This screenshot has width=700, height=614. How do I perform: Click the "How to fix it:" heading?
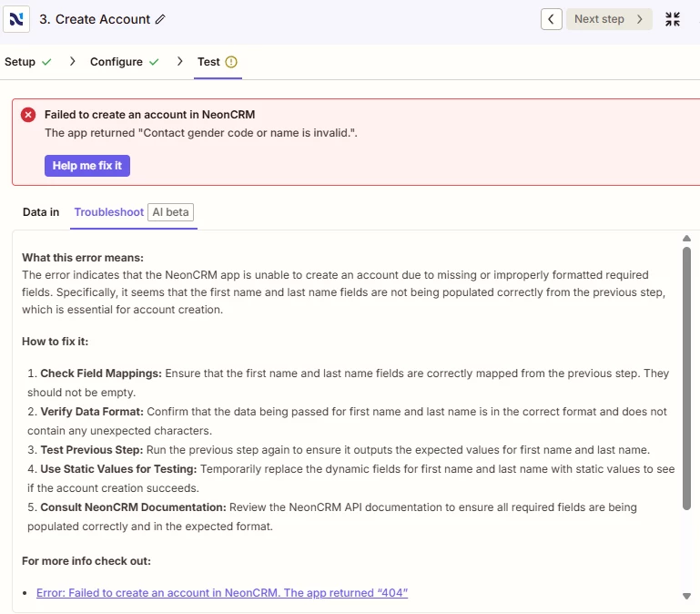[x=55, y=341]
